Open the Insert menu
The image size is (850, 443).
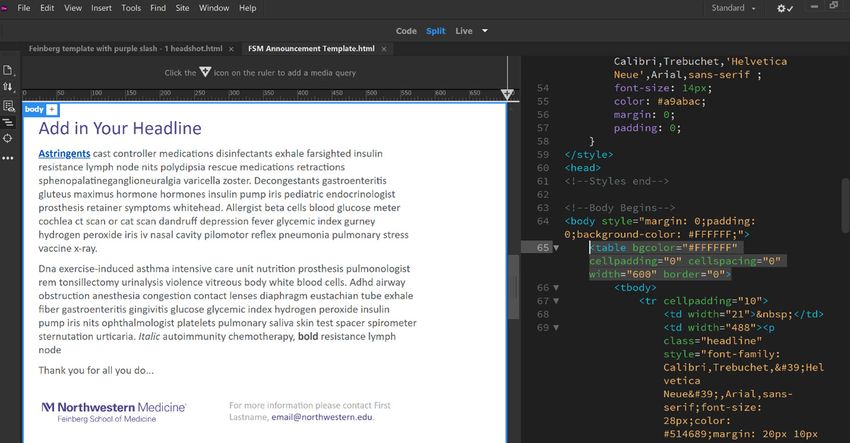click(x=101, y=8)
